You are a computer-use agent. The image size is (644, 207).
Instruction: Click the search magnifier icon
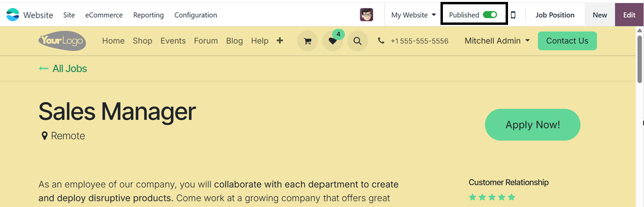point(357,41)
